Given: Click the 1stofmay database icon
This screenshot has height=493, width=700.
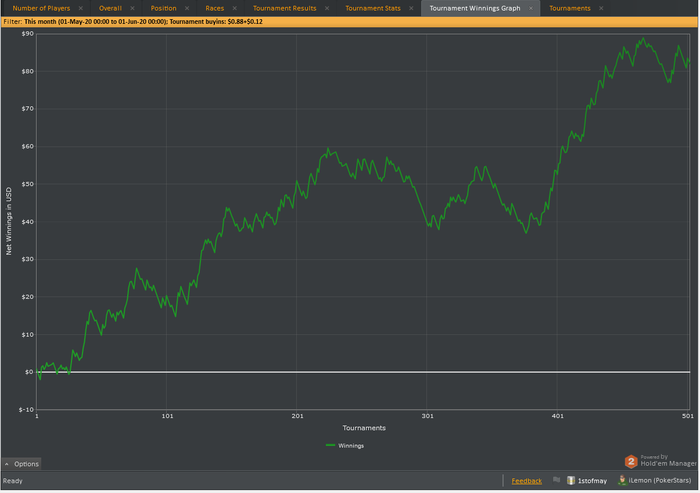Looking at the screenshot, I should [571, 480].
